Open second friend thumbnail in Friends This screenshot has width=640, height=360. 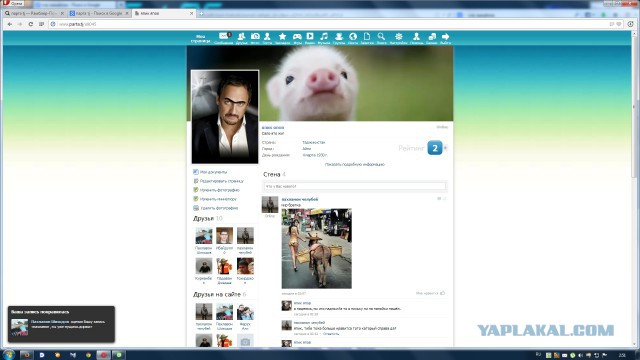point(224,236)
